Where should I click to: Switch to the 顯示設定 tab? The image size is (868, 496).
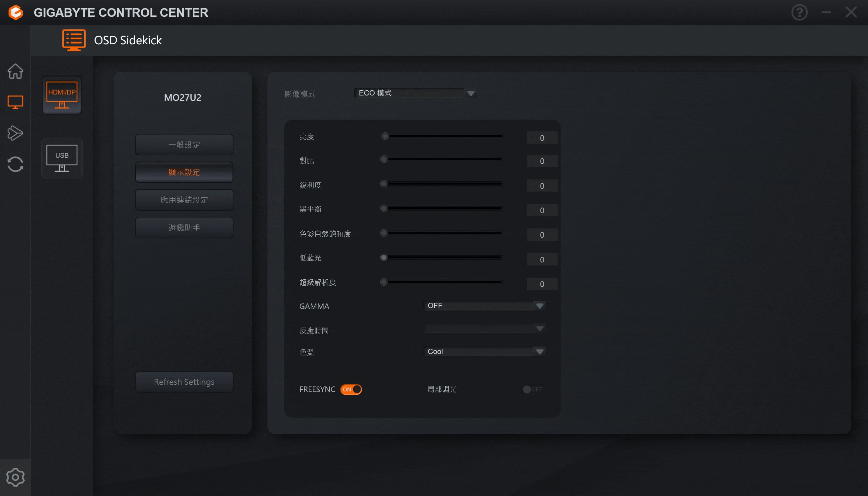[x=184, y=172]
